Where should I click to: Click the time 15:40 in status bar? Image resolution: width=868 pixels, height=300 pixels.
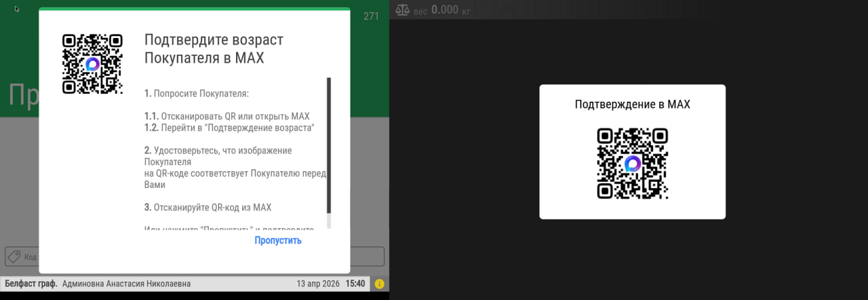(355, 284)
